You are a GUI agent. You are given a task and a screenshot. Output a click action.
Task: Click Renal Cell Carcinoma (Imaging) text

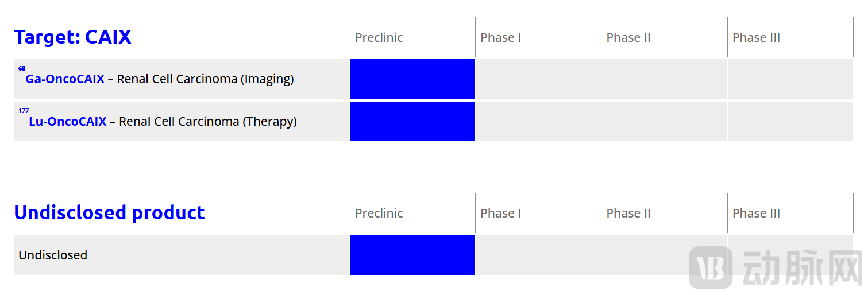coord(206,79)
